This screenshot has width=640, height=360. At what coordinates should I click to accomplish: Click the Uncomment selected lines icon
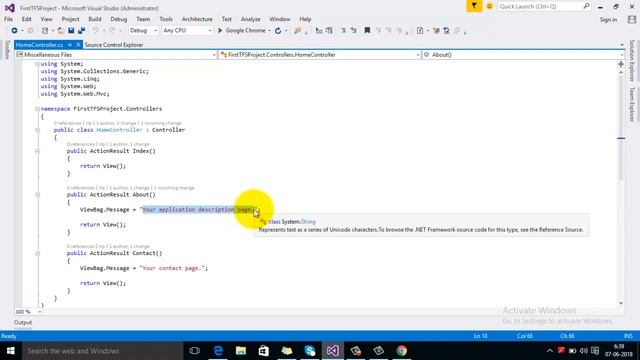pos(353,31)
